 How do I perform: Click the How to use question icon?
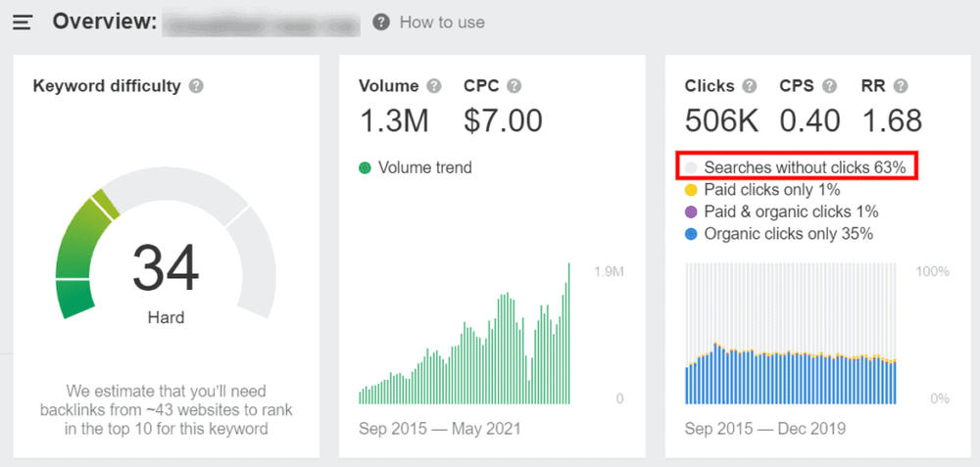[x=381, y=23]
